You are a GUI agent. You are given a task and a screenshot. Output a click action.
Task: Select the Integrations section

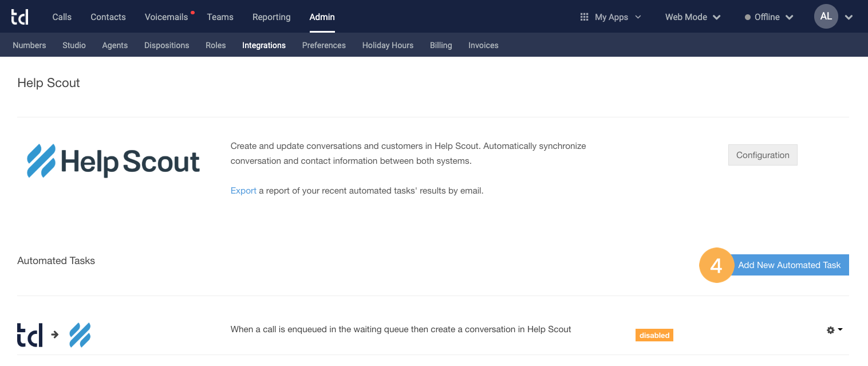264,45
